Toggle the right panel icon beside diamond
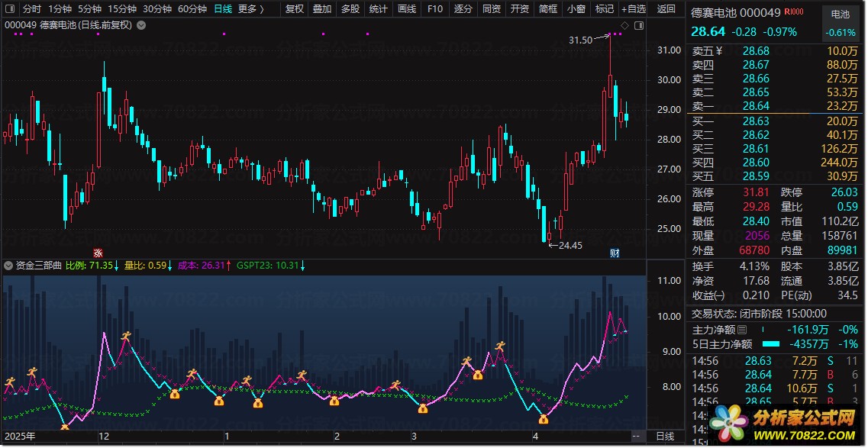Image resolution: width=868 pixels, height=448 pixels. 639,25
